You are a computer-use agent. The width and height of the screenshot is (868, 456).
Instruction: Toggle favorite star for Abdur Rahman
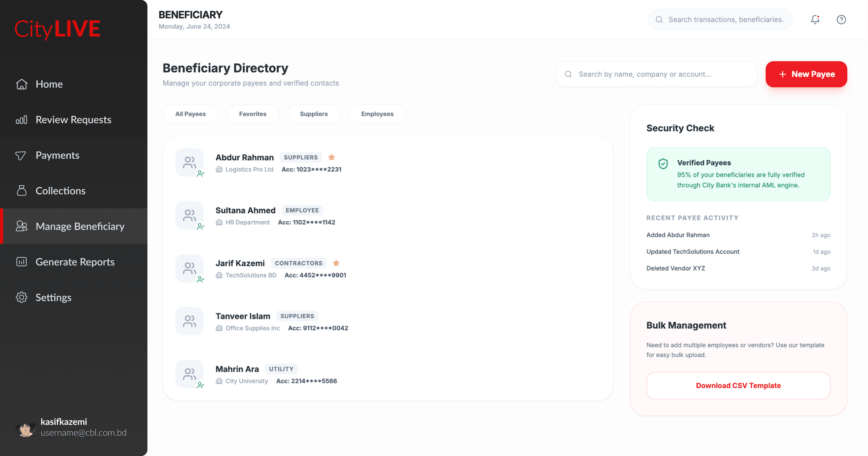tap(332, 157)
